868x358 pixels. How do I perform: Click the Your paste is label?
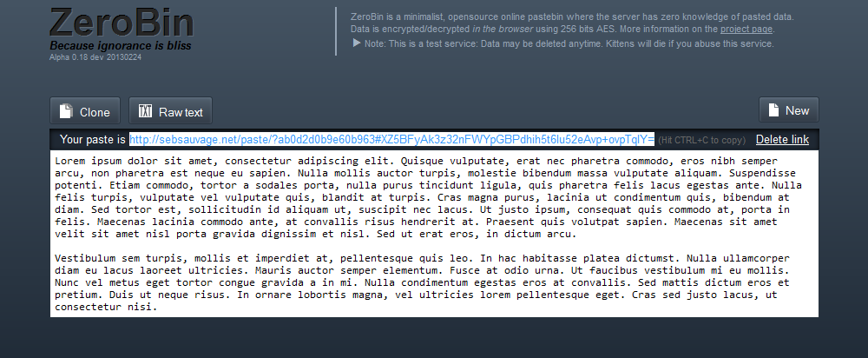click(93, 140)
